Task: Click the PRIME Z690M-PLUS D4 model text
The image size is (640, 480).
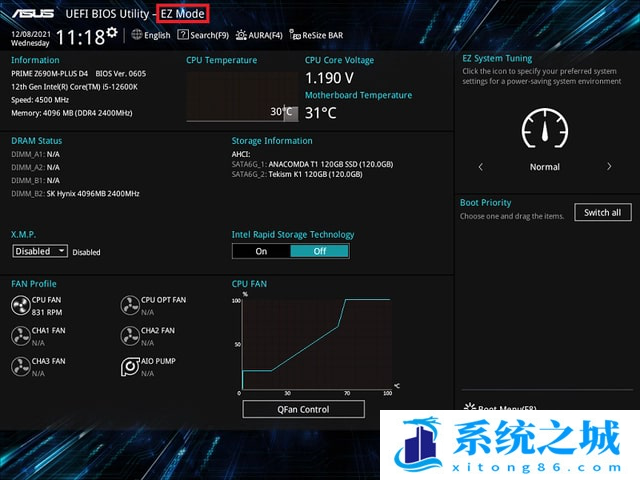Action: click(49, 73)
